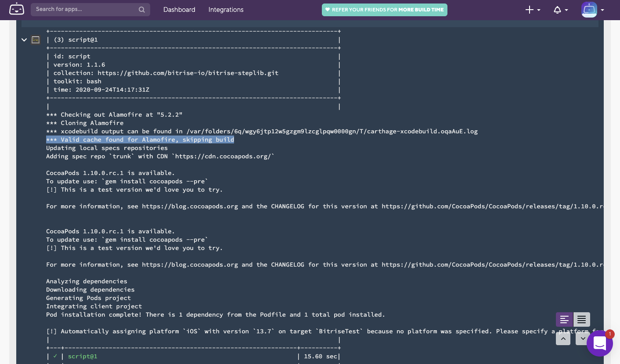Image resolution: width=620 pixels, height=364 pixels.
Task: Open the Integrations page
Action: coord(226,10)
